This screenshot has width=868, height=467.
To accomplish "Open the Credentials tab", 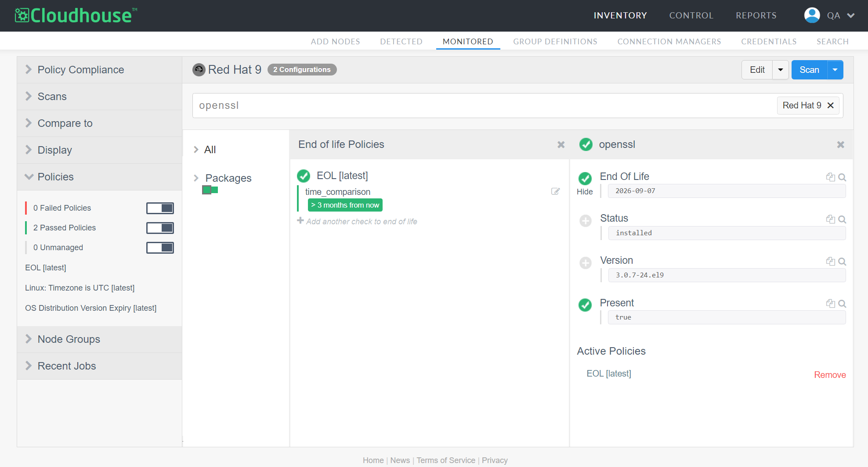I will click(769, 41).
